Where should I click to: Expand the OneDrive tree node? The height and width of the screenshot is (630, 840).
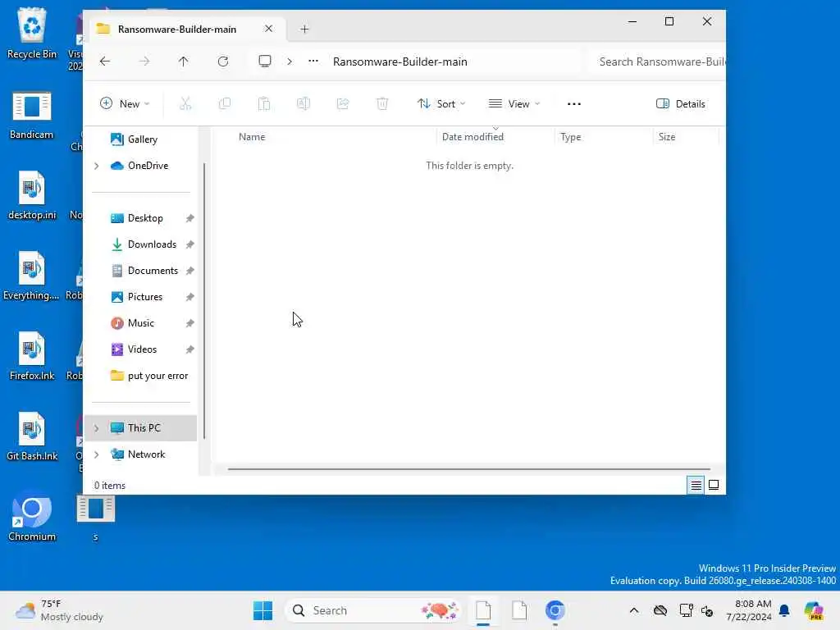click(x=97, y=166)
